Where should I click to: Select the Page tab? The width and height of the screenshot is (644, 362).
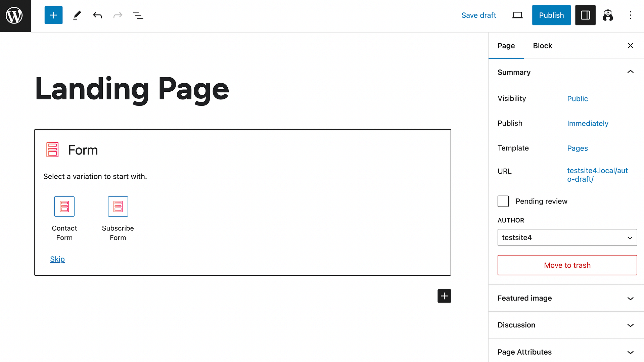[x=506, y=46]
